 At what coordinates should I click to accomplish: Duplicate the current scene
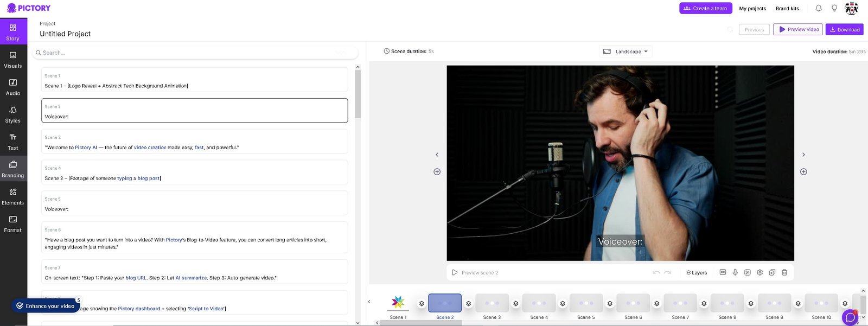(772, 272)
